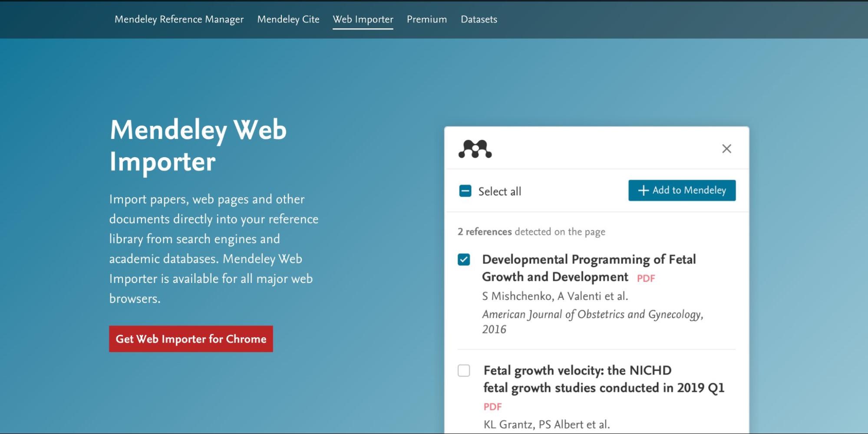Screen dimensions: 868x434
Task: Open the PDF tag under Fetal growth velocity
Action: pos(492,407)
